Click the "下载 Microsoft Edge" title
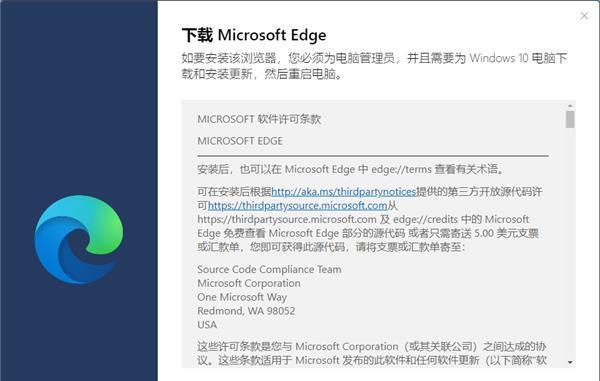The height and width of the screenshot is (381, 600). pos(254,35)
